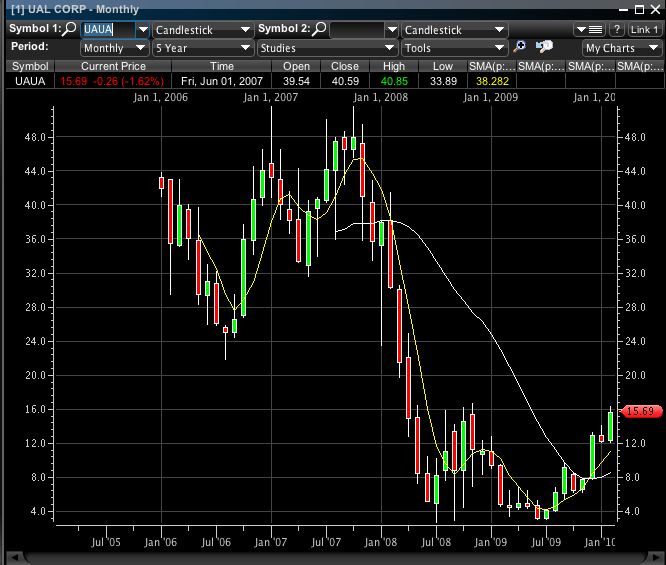This screenshot has width=666, height=565.
Task: Open the Tools menu
Action: (x=455, y=47)
